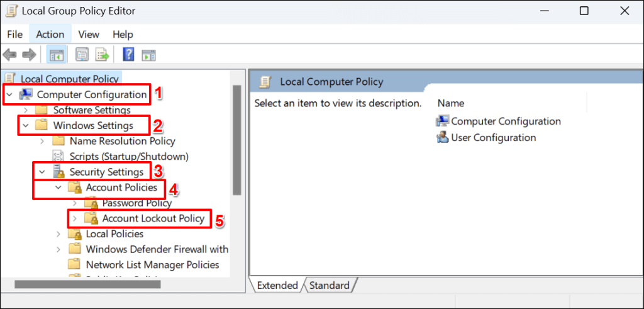Collapse the Security Settings node
644x309 pixels.
tap(42, 172)
